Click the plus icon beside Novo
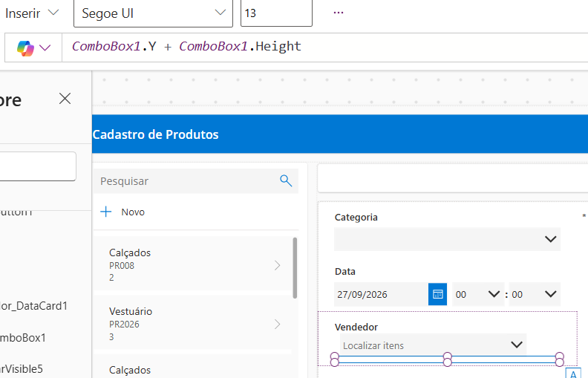This screenshot has height=378, width=588. click(105, 212)
